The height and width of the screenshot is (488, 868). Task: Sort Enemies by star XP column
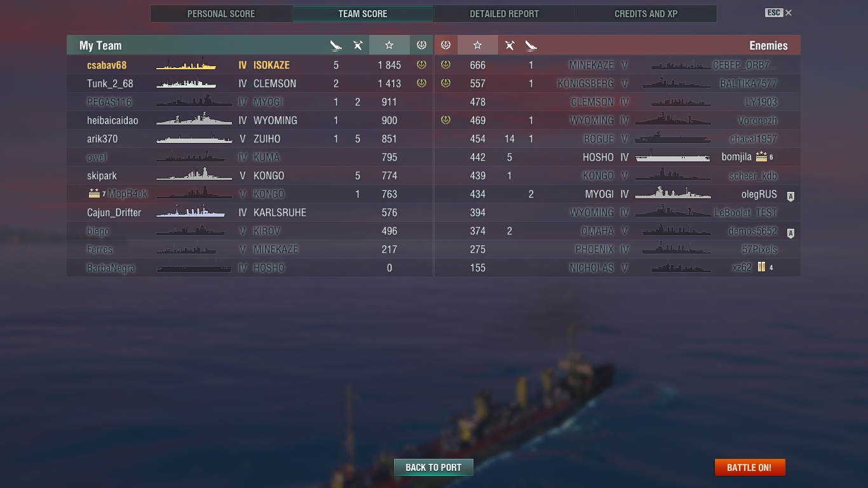point(477,45)
